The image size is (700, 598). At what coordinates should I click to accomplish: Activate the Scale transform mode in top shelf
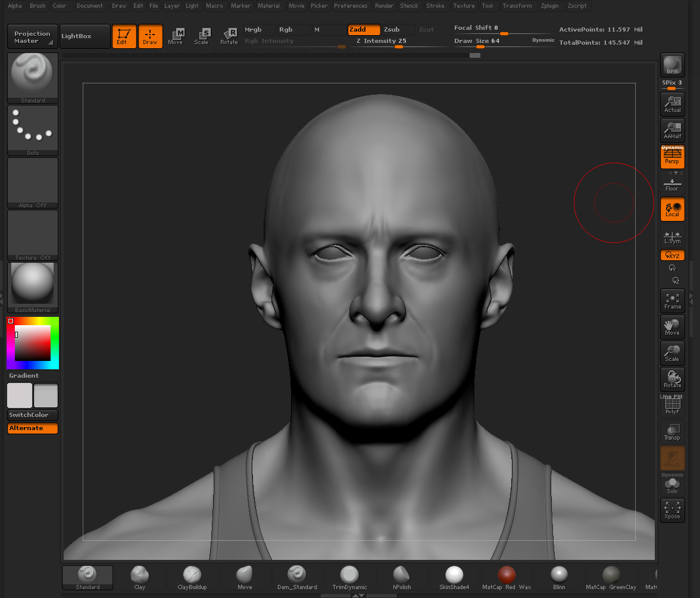click(202, 36)
